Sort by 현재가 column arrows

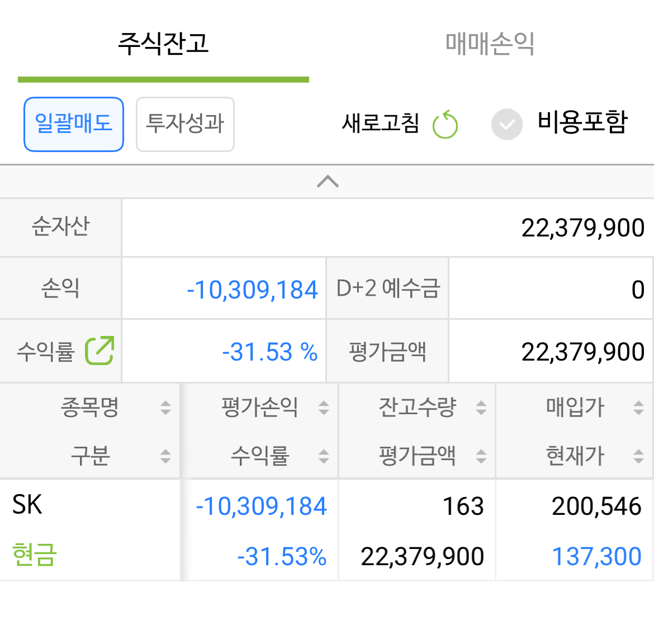pyautogui.click(x=638, y=456)
